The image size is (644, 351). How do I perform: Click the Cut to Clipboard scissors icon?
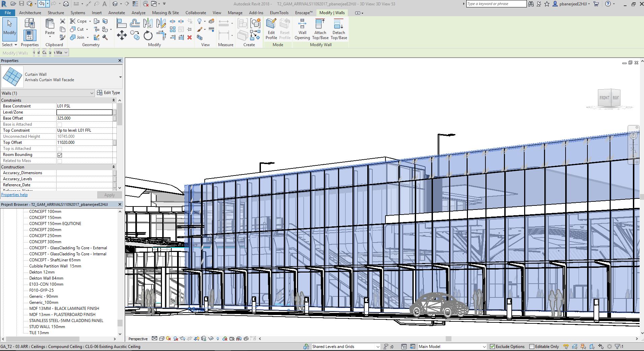point(62,21)
